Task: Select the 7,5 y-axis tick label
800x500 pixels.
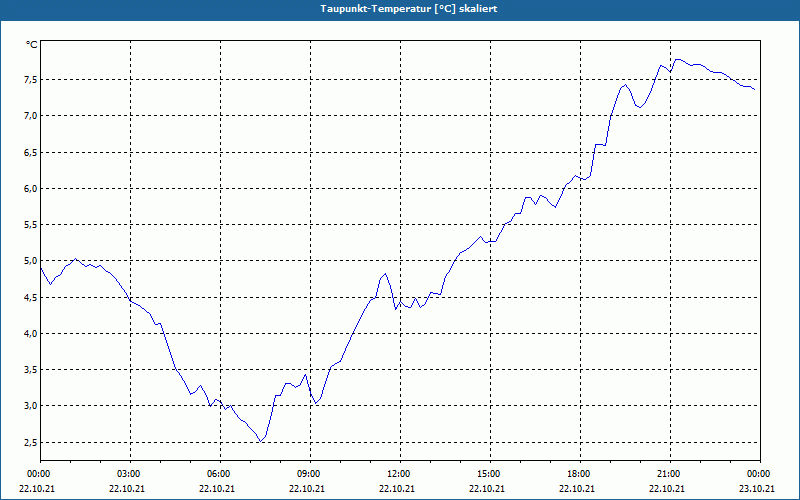Action: tap(30, 80)
